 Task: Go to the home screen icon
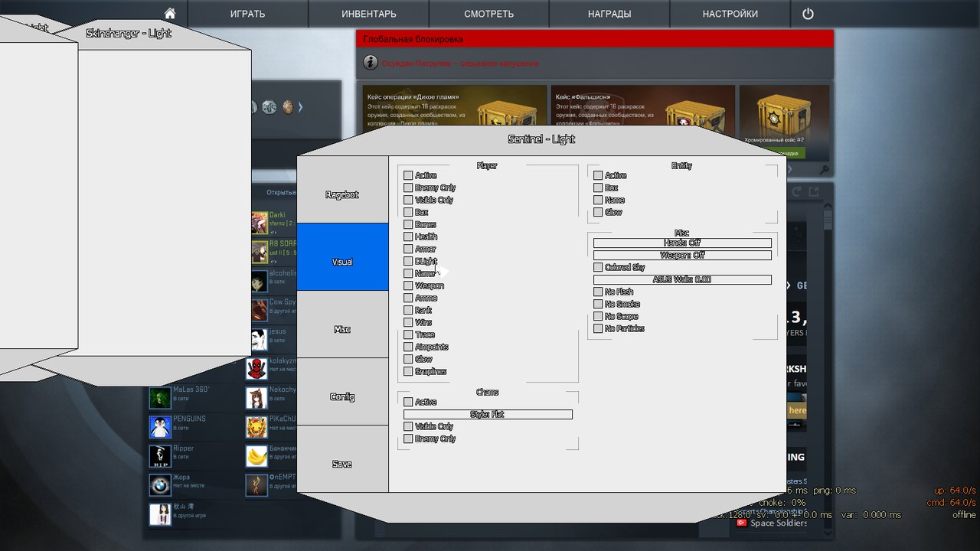170,14
